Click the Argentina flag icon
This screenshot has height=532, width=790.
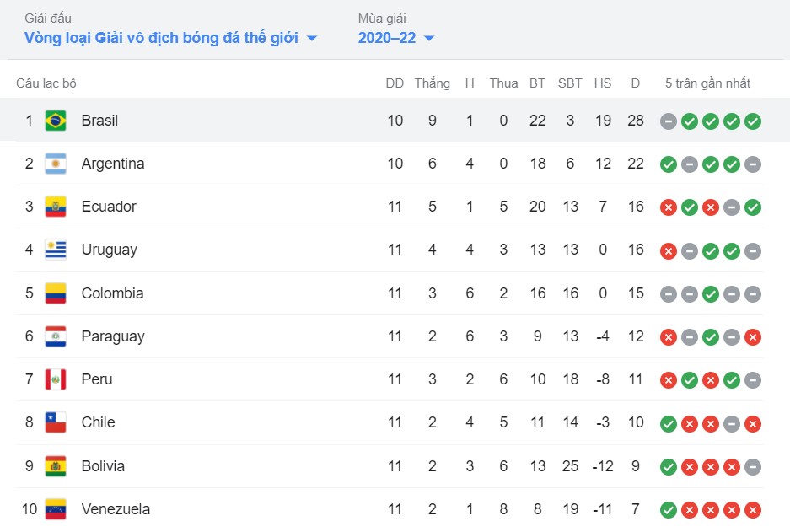tap(56, 164)
